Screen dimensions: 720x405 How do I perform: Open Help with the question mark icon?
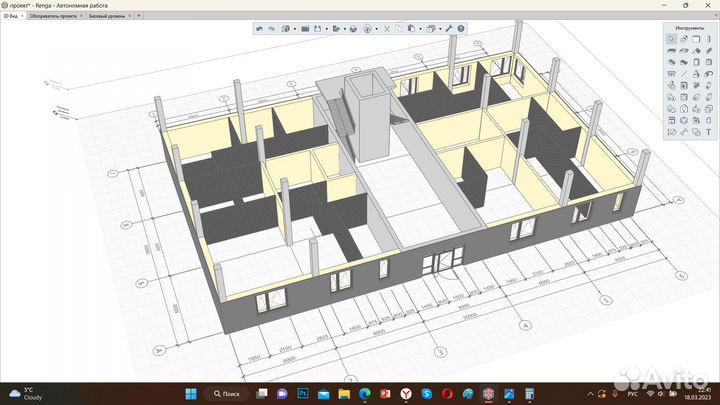tap(461, 29)
